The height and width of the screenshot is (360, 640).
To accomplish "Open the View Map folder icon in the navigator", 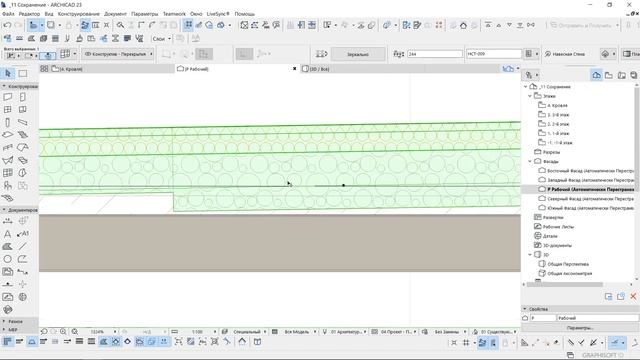I will pyautogui.click(x=609, y=75).
